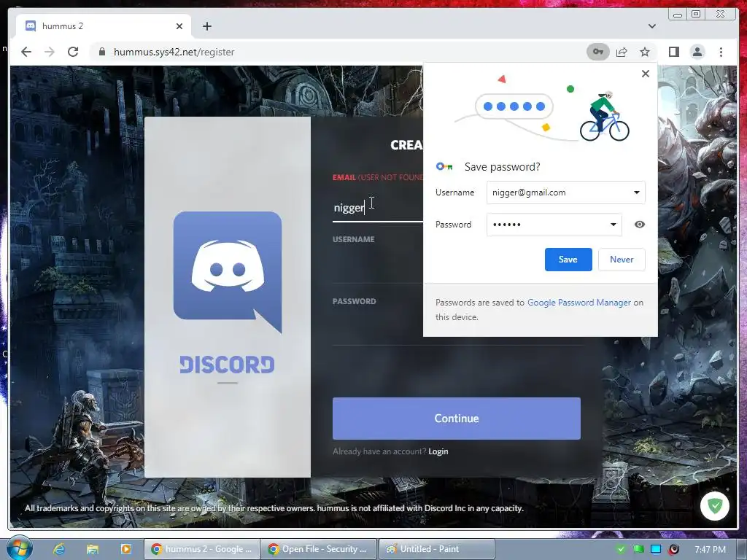The height and width of the screenshot is (560, 747).
Task: Close the hummus 2 tab
Action: pyautogui.click(x=179, y=26)
